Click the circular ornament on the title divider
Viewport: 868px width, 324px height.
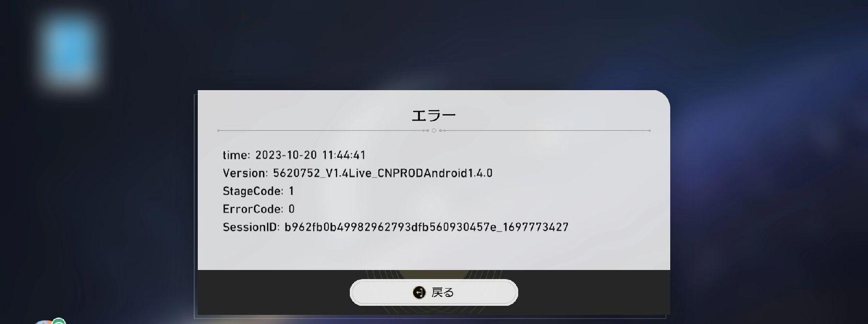point(433,131)
